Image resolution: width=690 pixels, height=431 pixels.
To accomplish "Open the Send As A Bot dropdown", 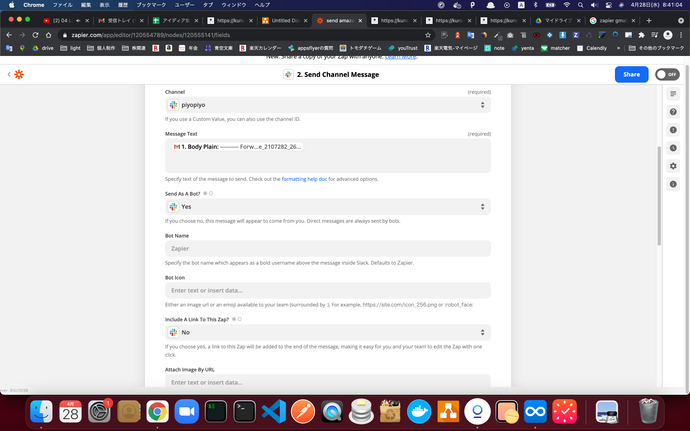I will click(x=328, y=206).
